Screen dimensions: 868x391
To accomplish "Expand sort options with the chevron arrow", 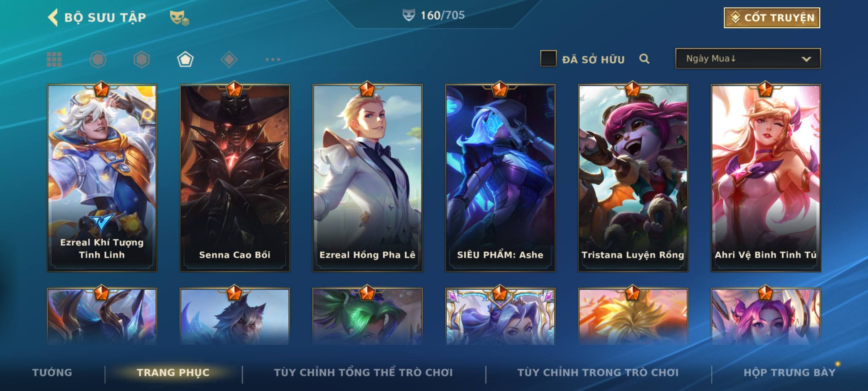I will [x=806, y=59].
